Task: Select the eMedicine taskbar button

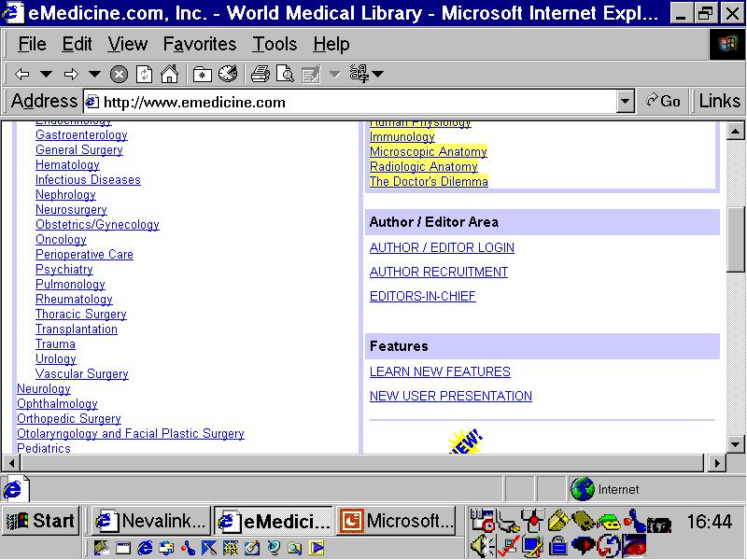Action: click(x=274, y=521)
